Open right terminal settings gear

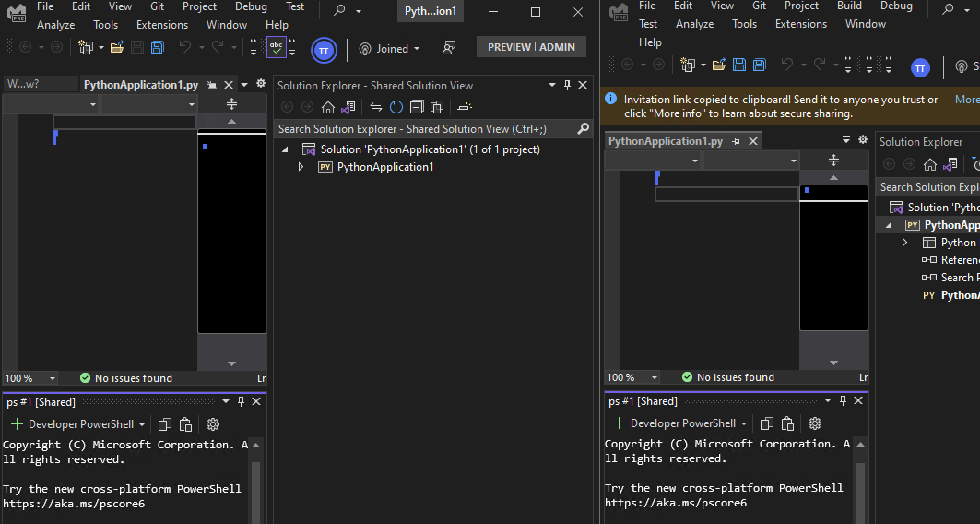pos(814,424)
